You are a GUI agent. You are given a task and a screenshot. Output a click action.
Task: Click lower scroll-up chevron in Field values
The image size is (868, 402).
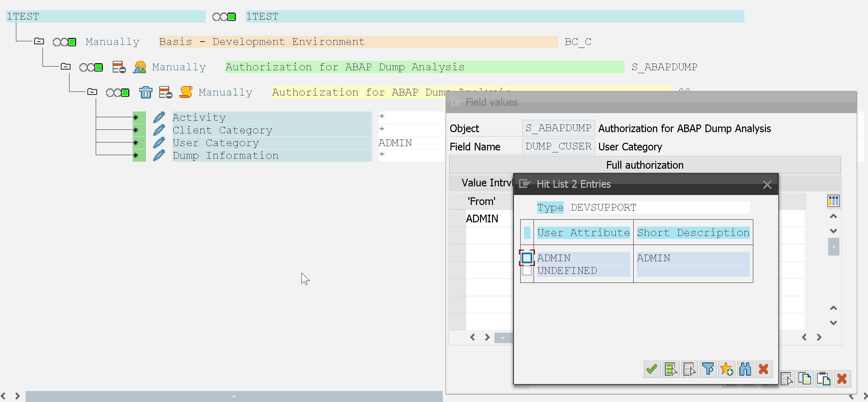(833, 308)
